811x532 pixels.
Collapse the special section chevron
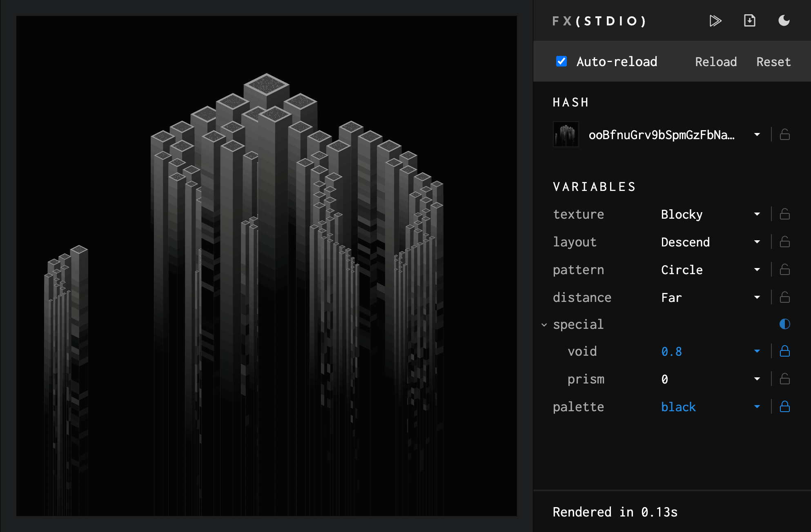pos(544,325)
